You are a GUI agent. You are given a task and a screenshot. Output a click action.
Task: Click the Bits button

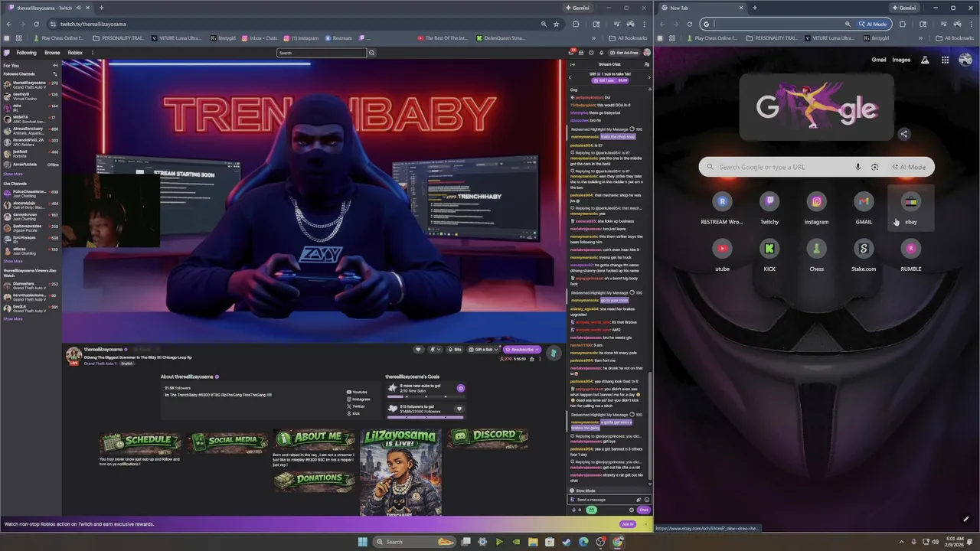[455, 350]
